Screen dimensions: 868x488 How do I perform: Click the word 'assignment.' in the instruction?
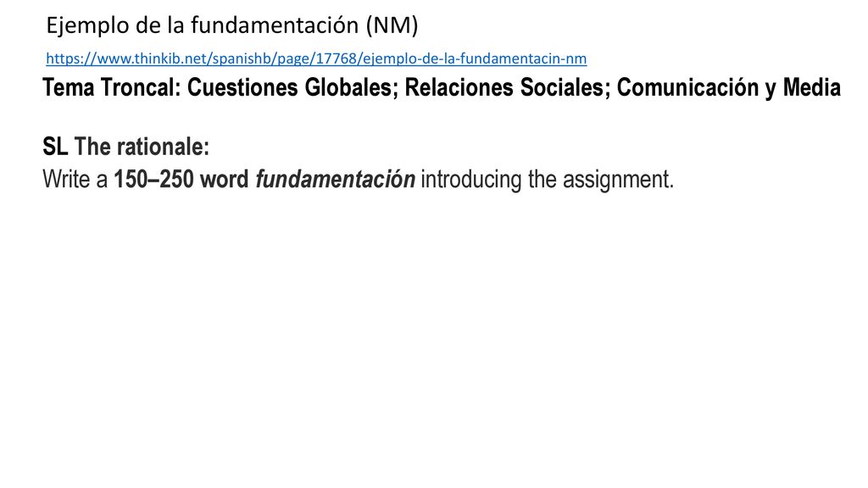618,180
